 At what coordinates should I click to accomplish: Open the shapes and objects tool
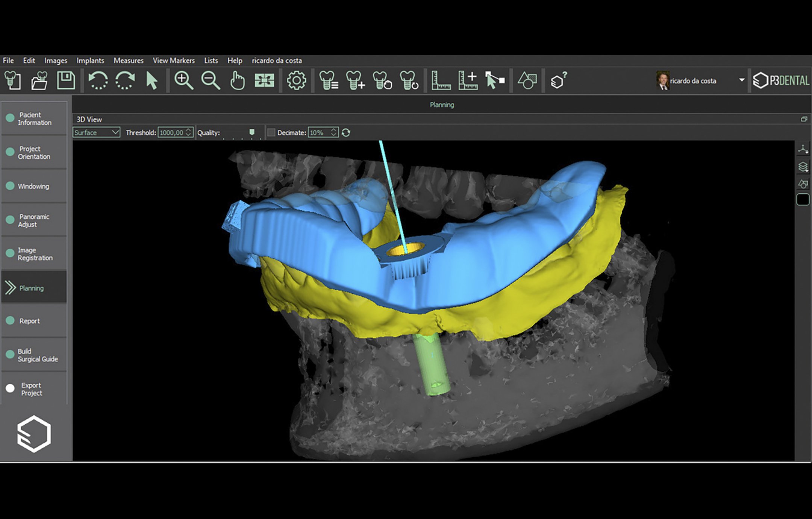pos(527,80)
